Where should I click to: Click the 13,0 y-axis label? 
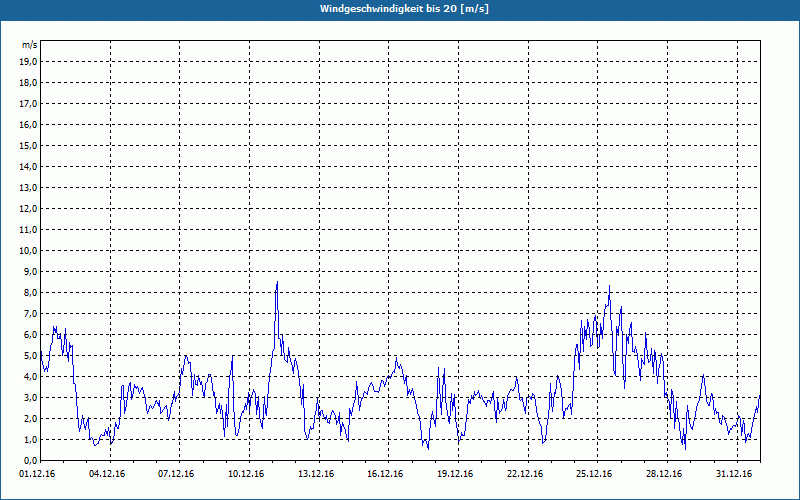tap(28, 187)
